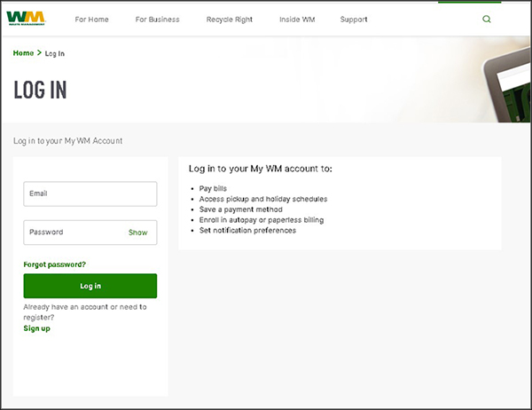Go to Home via the breadcrumb link
The height and width of the screenshot is (410, 532).
[24, 53]
